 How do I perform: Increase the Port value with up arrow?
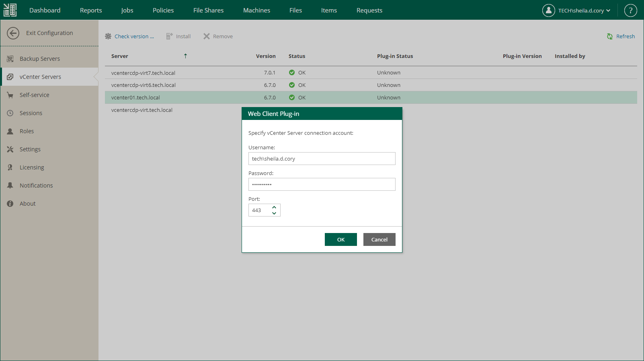click(x=274, y=207)
